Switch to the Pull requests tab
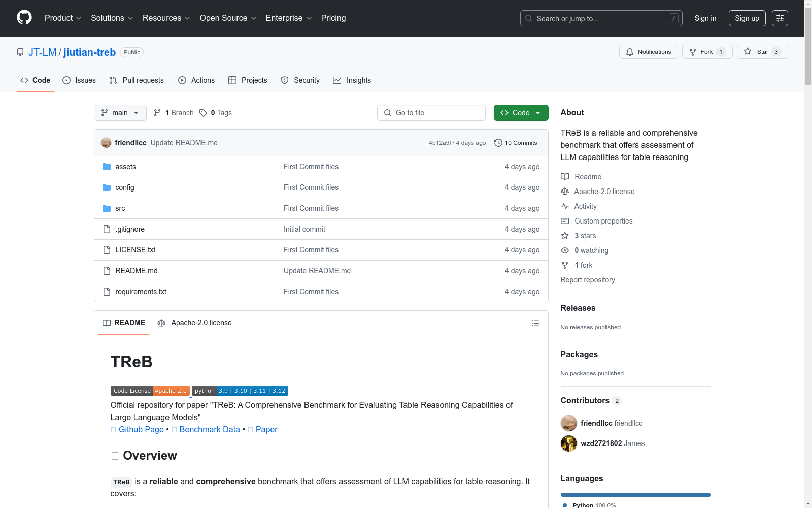The image size is (812, 508). [137, 80]
